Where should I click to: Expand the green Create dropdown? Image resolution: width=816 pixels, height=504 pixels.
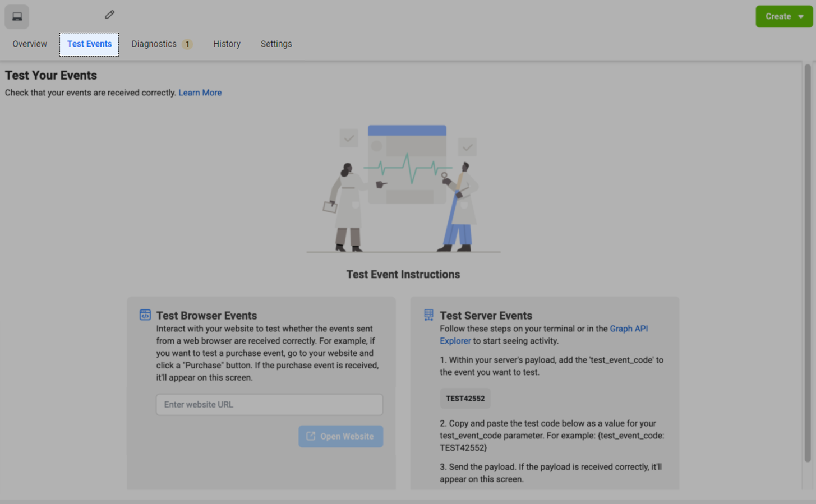(783, 16)
